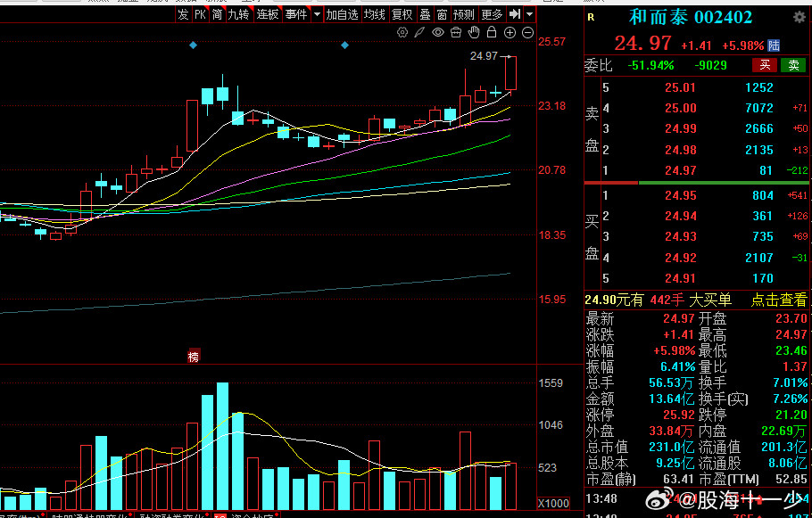Click 换手 value 7.01%
The width and height of the screenshot is (812, 518).
click(x=789, y=383)
